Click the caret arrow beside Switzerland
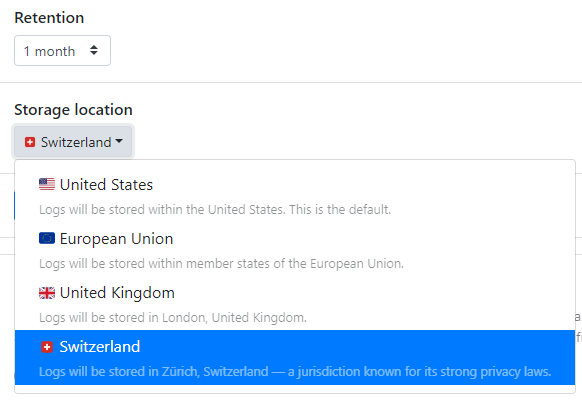Viewport: 582px width, 401px height. [119, 141]
